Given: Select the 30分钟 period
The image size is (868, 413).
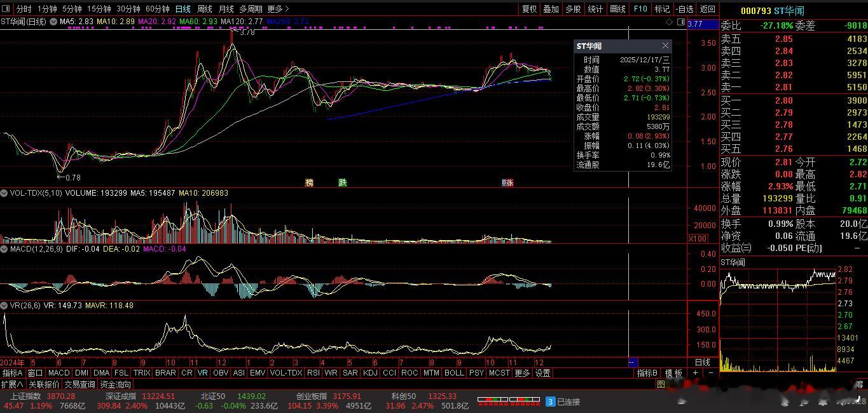Looking at the screenshot, I should tap(128, 9).
